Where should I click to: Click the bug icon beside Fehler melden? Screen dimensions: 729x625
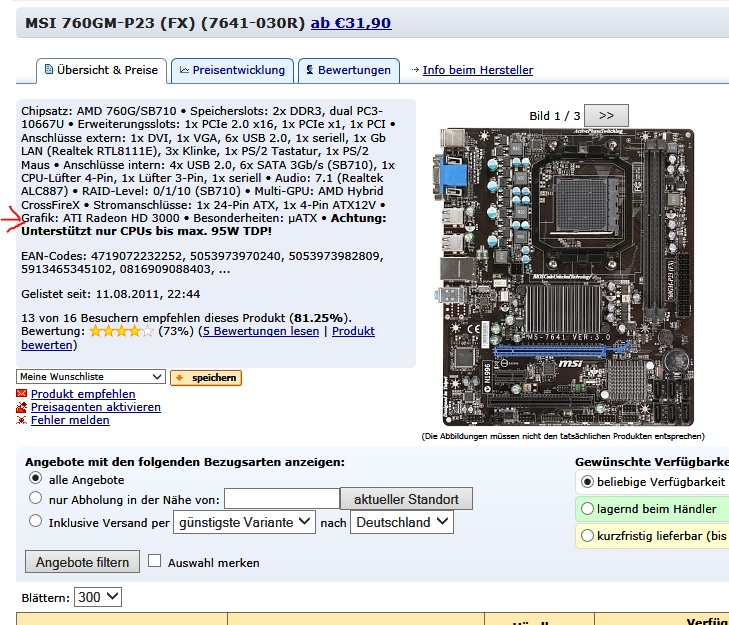tap(21, 420)
